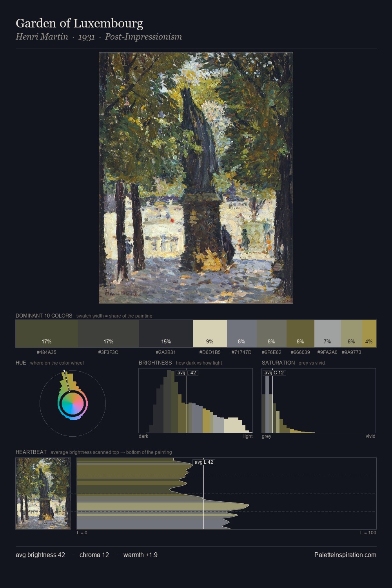Viewport: 392px width, 588px height.
Task: Open the PaletteInspiration.com link
Action: tap(345, 555)
